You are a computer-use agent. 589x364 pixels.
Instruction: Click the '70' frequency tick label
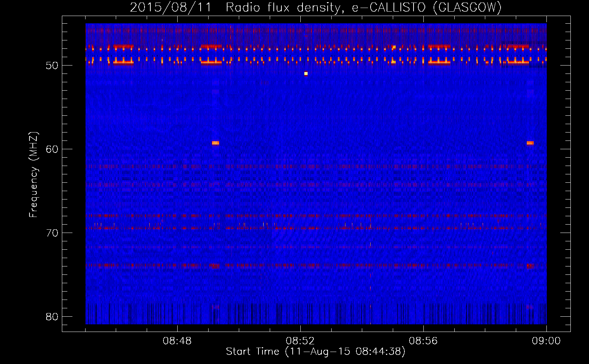52,233
